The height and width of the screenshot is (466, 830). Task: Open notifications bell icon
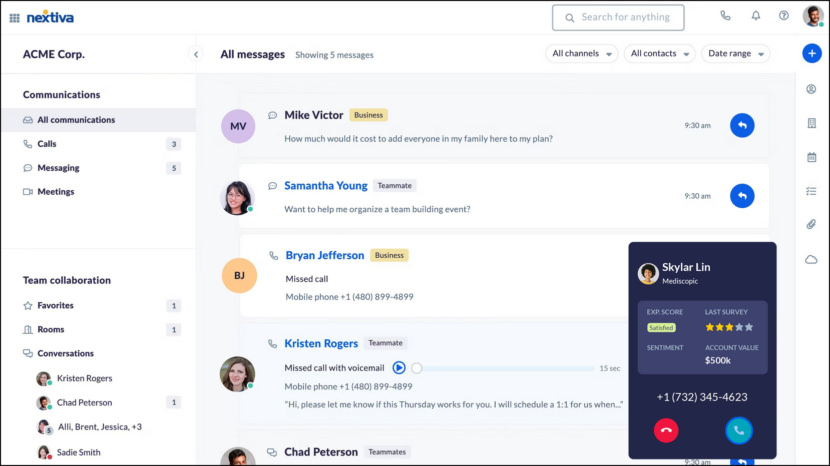(756, 16)
